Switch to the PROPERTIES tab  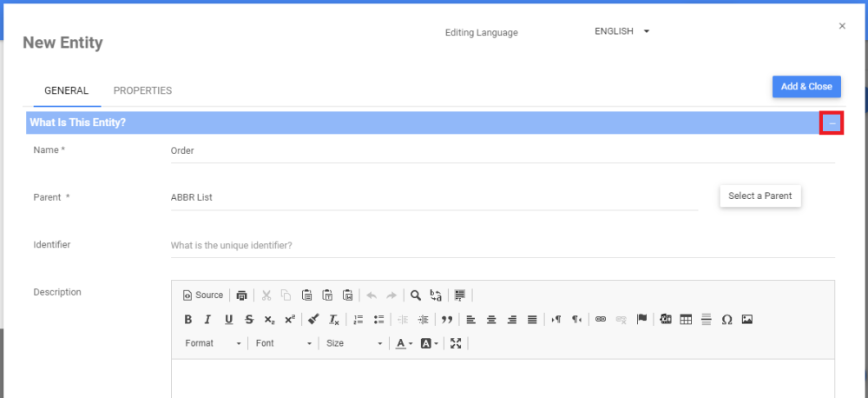[x=143, y=90]
